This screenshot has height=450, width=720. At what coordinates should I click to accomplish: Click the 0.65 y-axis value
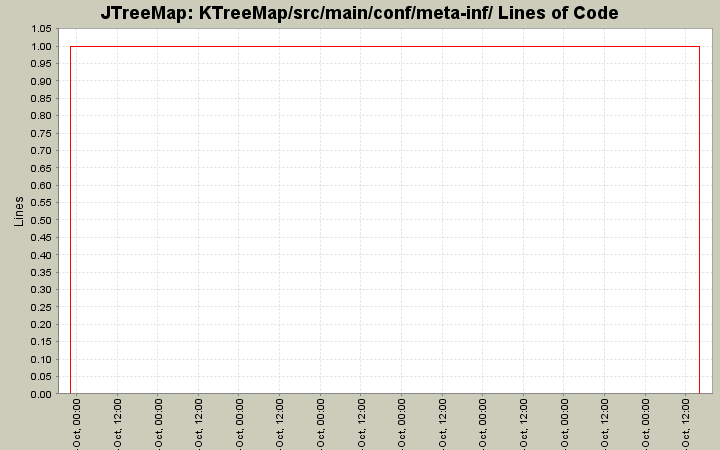click(x=41, y=168)
